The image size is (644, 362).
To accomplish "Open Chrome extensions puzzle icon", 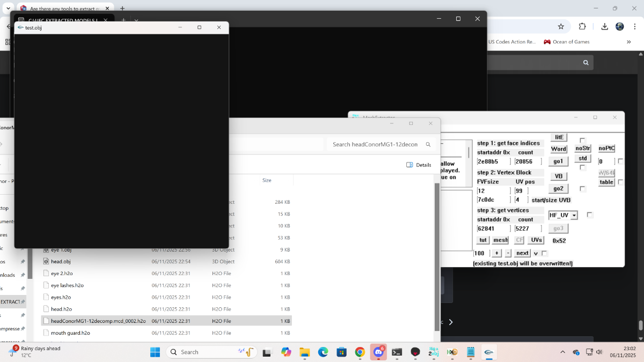I will 582,26.
